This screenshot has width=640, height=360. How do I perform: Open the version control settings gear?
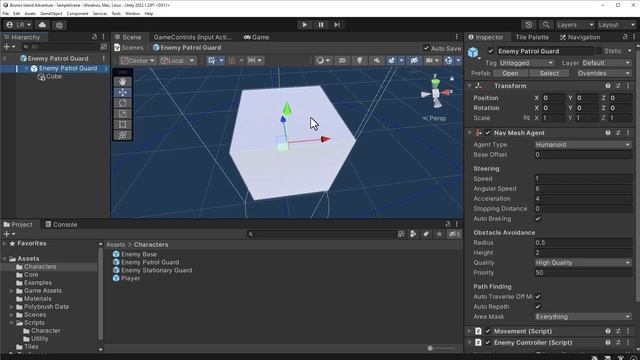click(59, 25)
